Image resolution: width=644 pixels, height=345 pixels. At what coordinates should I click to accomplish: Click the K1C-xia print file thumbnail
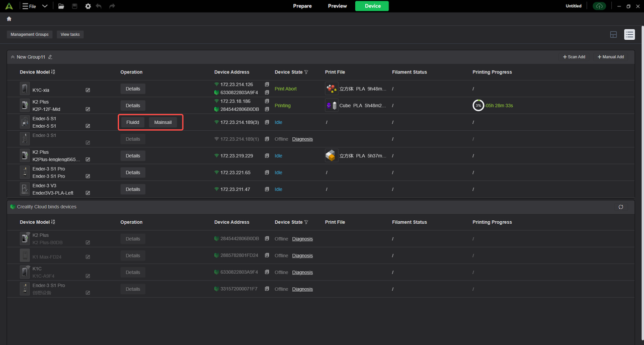(331, 89)
